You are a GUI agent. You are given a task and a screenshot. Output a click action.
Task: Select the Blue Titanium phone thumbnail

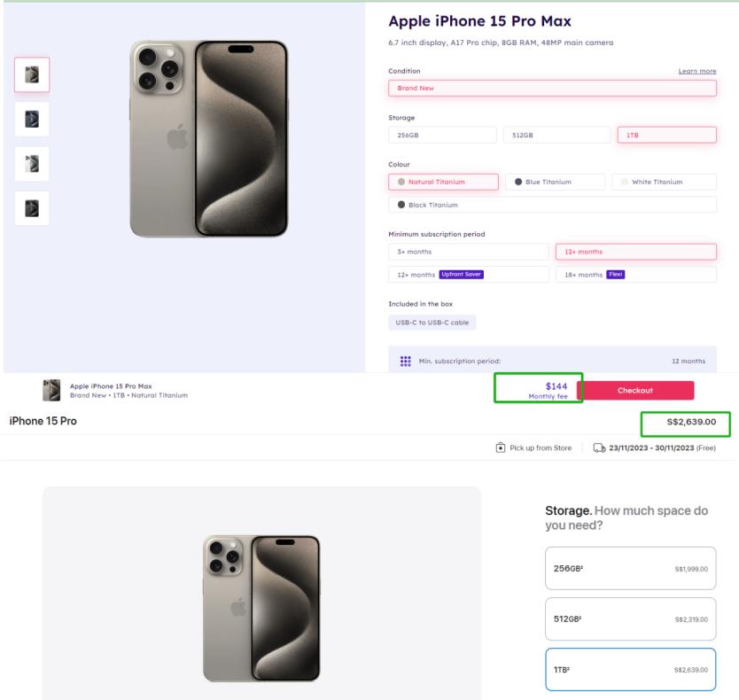32,119
